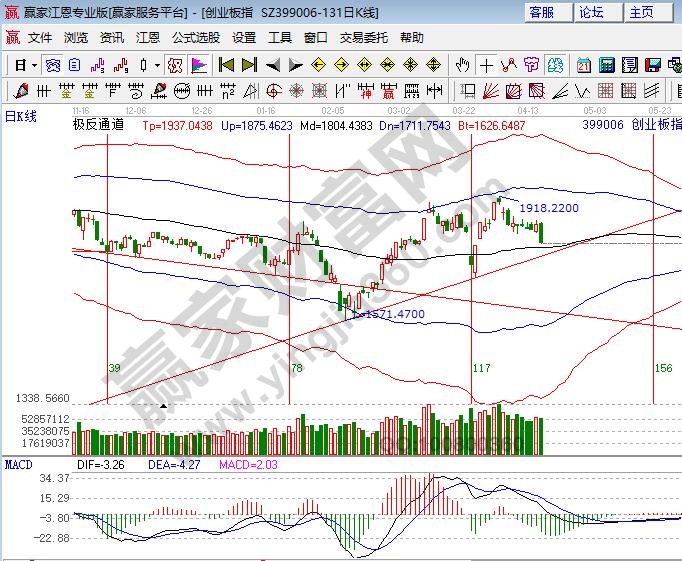
Task: Open the 文件 menu
Action: pos(40,38)
